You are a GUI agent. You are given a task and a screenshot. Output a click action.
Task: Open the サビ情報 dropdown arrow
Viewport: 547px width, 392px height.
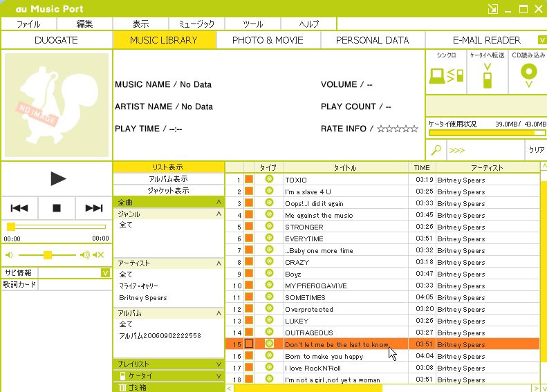pyautogui.click(x=105, y=272)
